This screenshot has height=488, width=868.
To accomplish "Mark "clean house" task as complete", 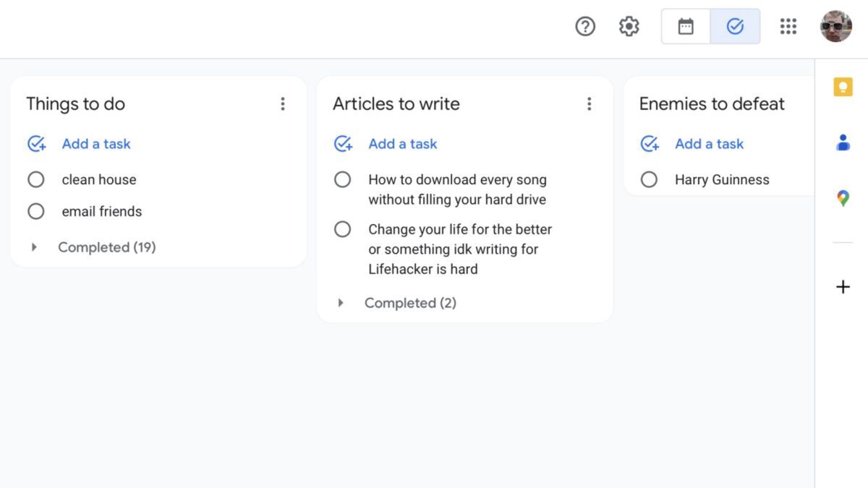I will [x=36, y=179].
